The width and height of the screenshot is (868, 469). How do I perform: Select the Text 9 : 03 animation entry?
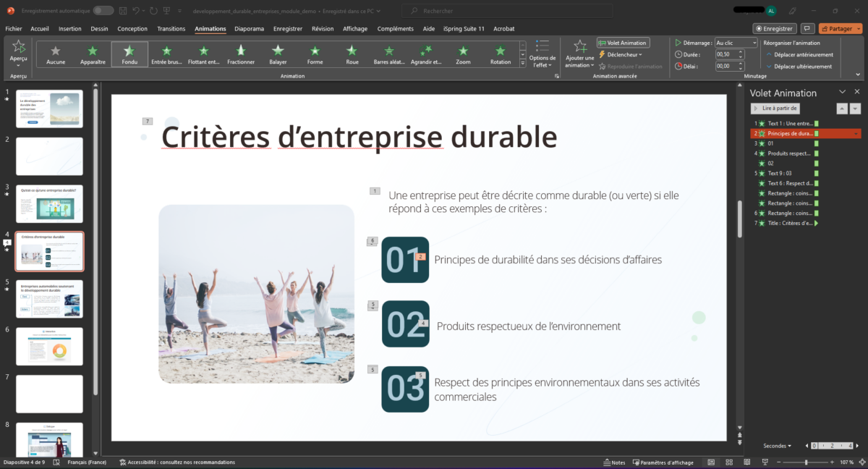point(781,173)
